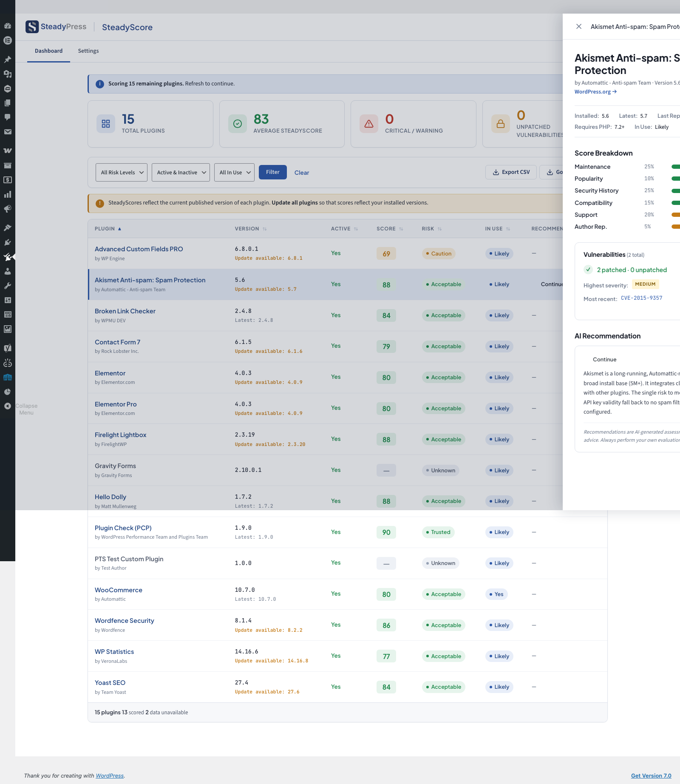Click the Collapse Menu arrow icon
Screen dimensions: 680x784
8,406
